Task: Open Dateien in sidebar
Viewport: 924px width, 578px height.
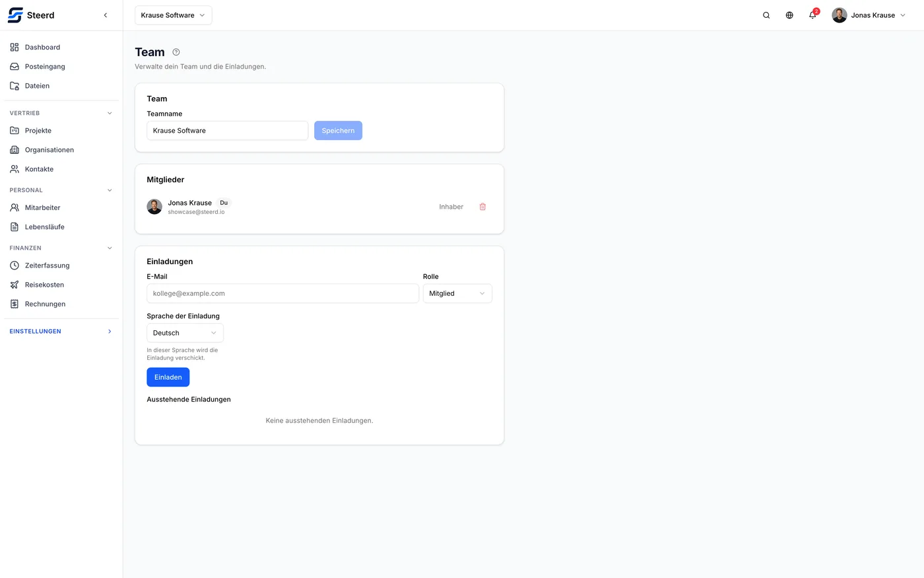Action: pos(37,86)
